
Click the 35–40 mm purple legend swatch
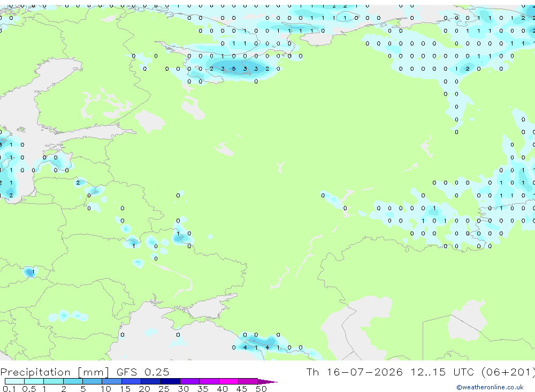(x=209, y=381)
